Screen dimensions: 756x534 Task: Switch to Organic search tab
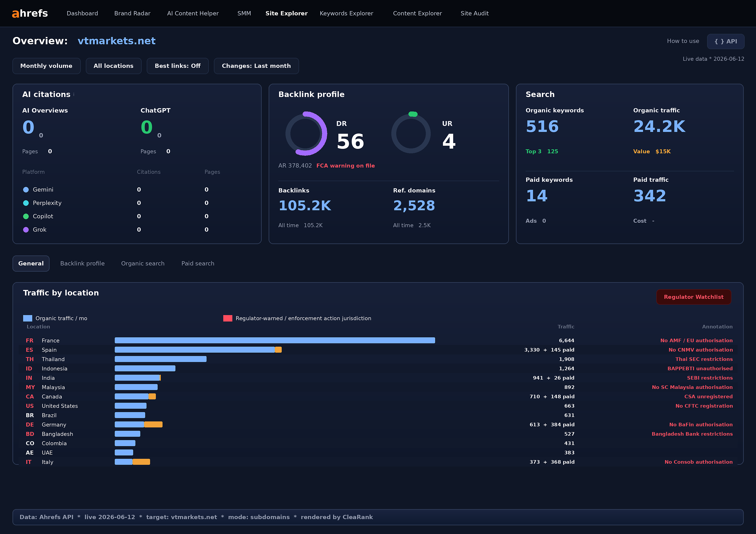[143, 263]
